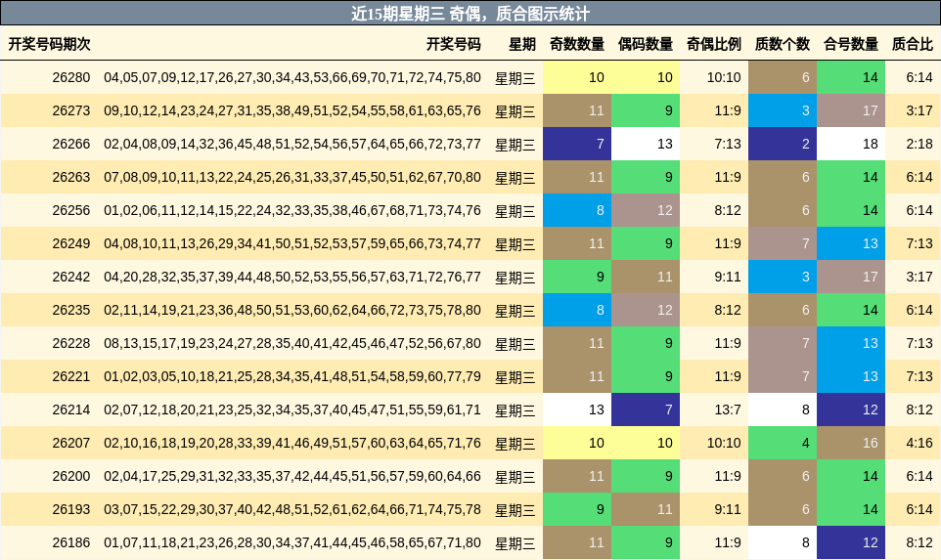Click the winning numbers of issue 26266
941x560 pixels.
(x=292, y=144)
